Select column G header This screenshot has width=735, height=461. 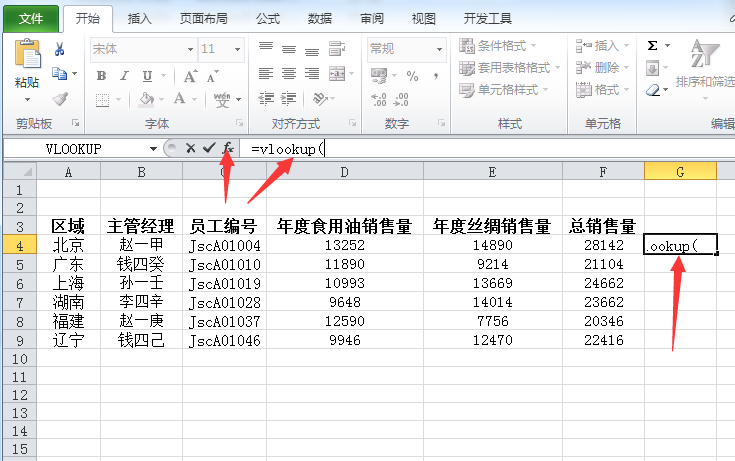tap(680, 172)
